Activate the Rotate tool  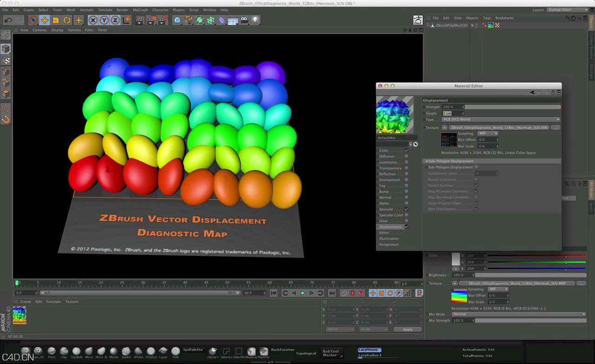tap(67, 19)
